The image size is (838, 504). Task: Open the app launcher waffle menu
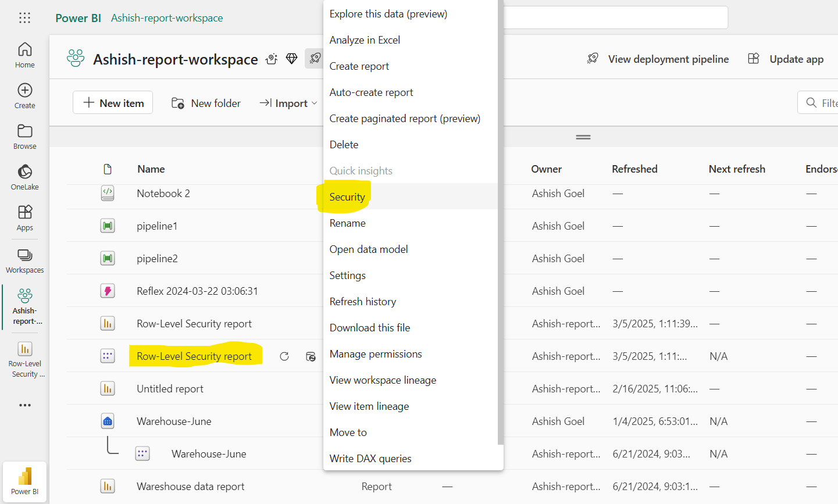pyautogui.click(x=24, y=17)
